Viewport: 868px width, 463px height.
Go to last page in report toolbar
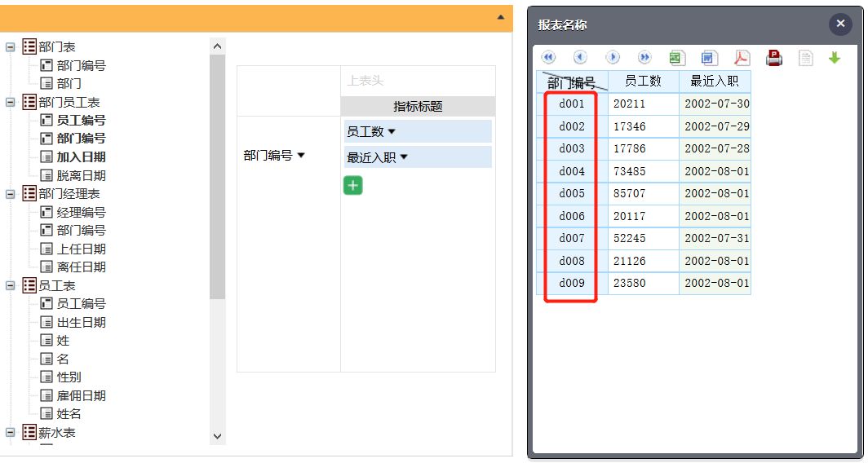(x=644, y=57)
